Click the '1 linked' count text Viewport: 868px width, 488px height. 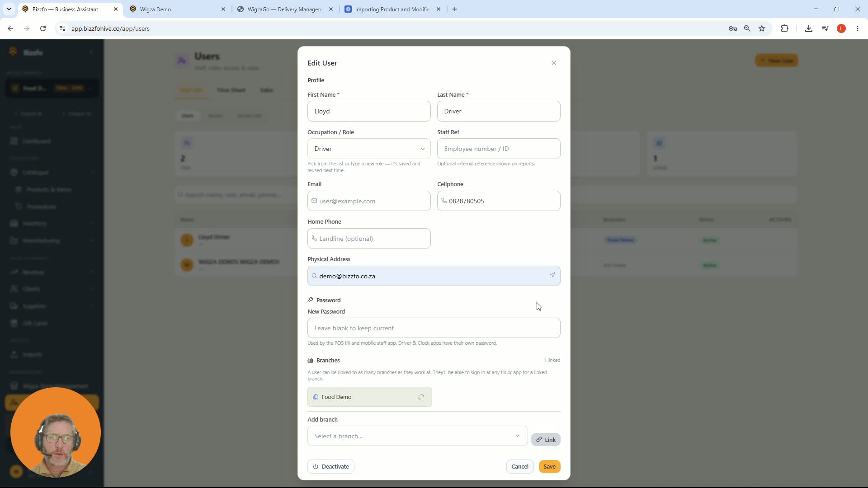click(x=552, y=360)
